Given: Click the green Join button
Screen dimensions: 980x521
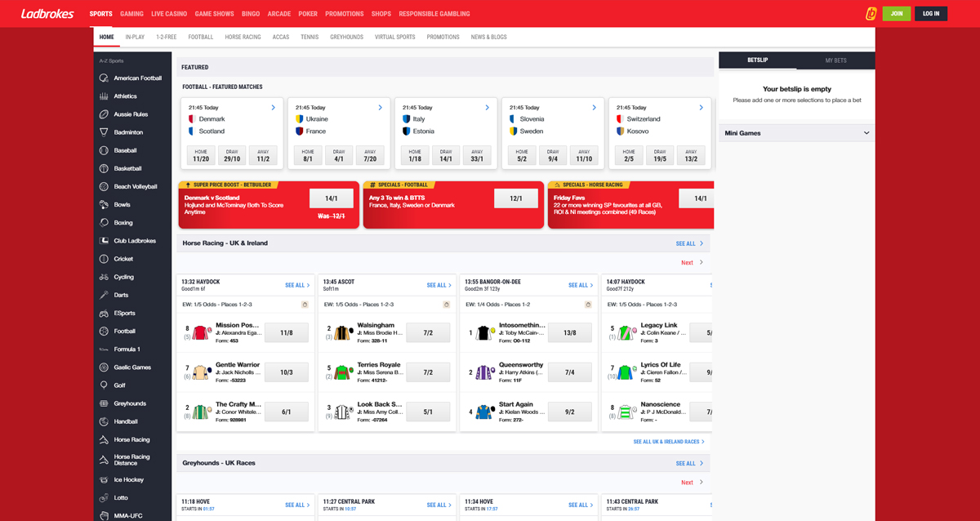Looking at the screenshot, I should (x=897, y=13).
